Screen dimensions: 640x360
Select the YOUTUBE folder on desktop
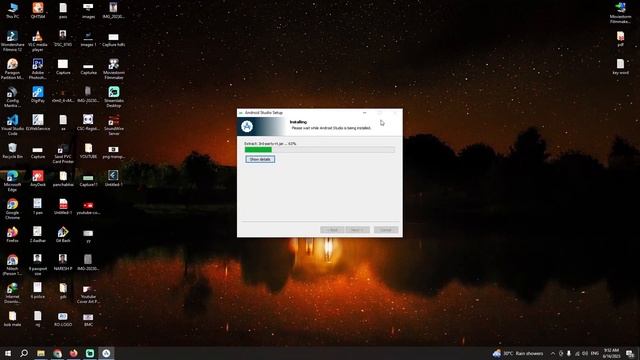click(88, 151)
